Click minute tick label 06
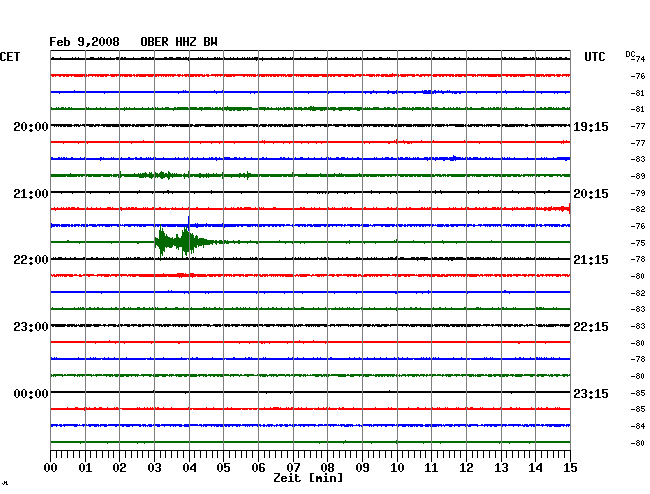650x494 pixels. [258, 467]
